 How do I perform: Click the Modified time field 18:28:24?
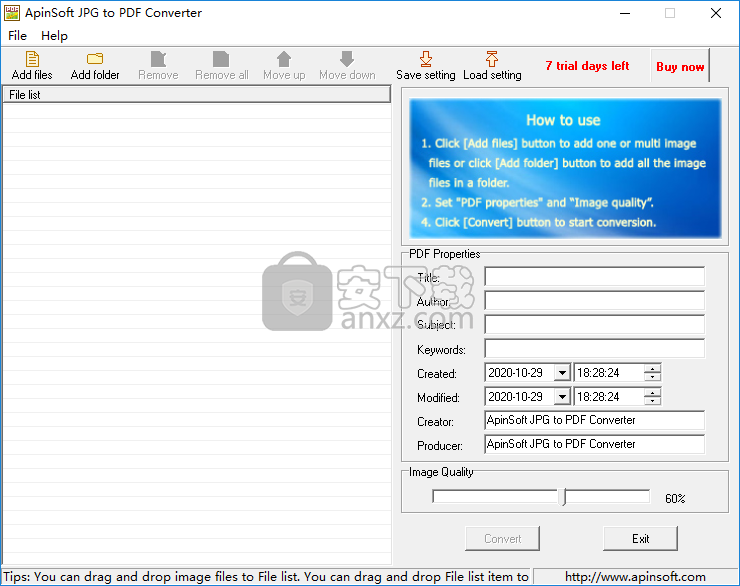(609, 397)
